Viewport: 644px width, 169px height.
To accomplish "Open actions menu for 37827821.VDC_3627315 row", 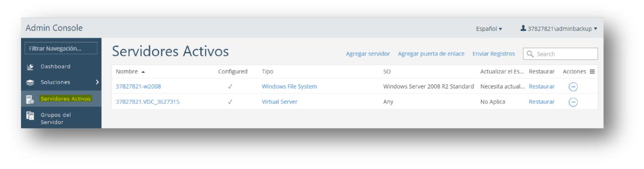I will coord(573,102).
